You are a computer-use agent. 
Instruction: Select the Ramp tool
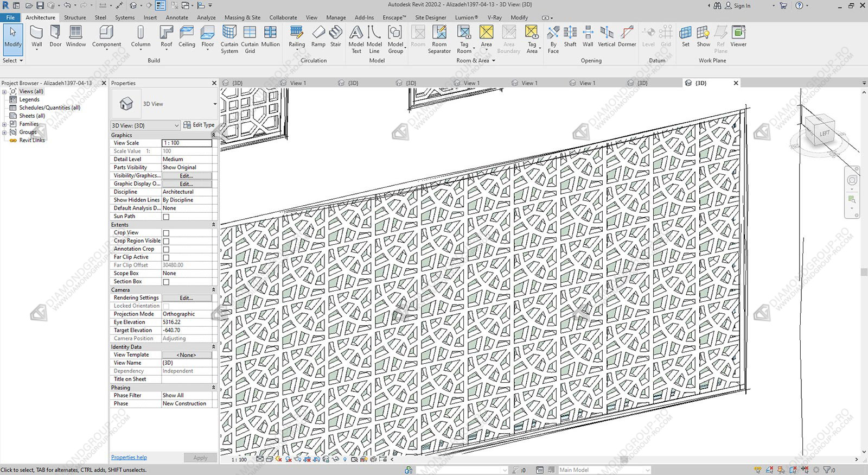pos(318,37)
